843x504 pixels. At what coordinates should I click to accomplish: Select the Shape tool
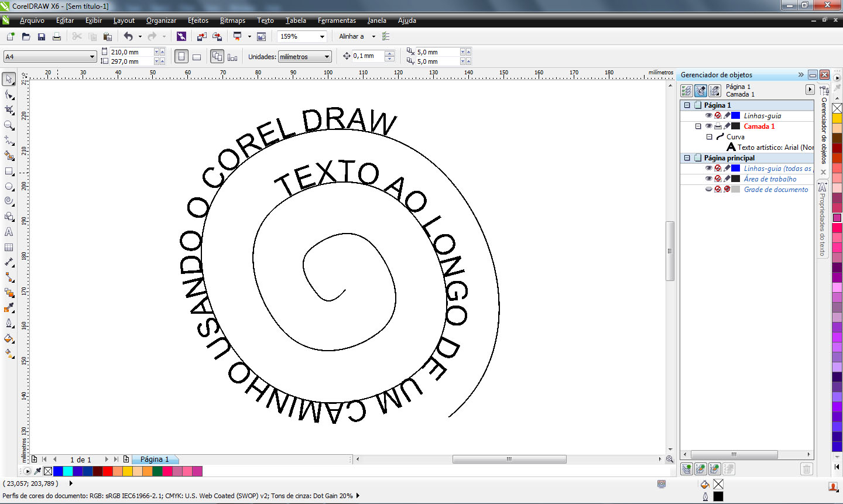point(9,95)
